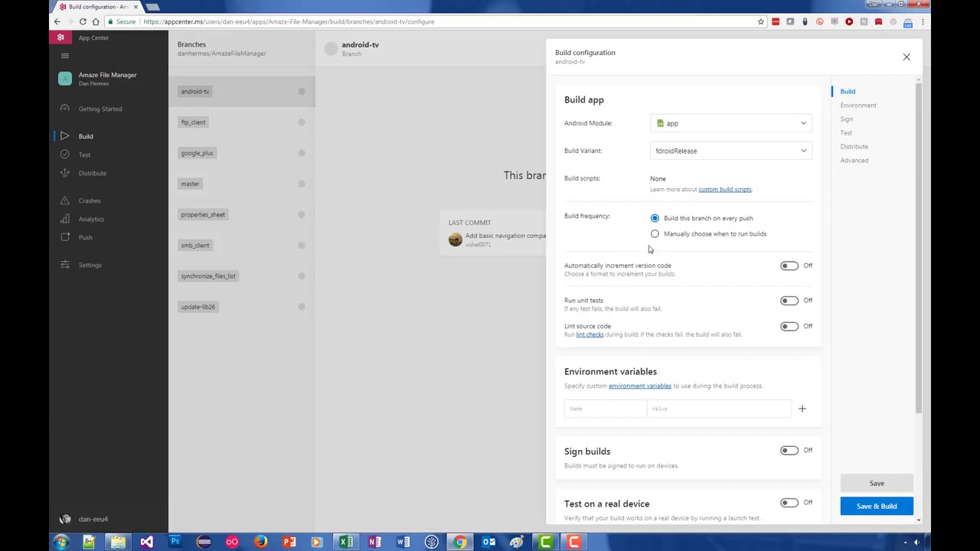Image resolution: width=980 pixels, height=551 pixels.
Task: Click the dan-eeu4 user avatar
Action: click(x=65, y=519)
